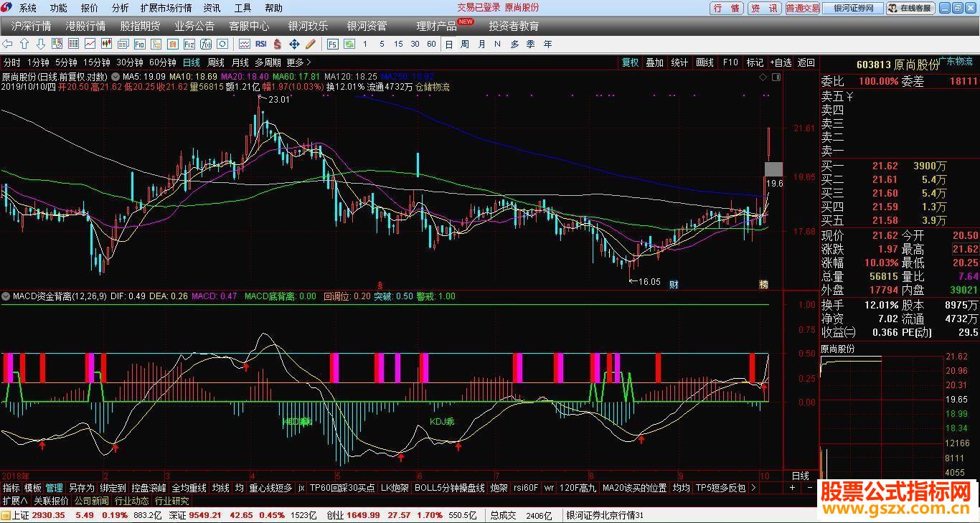The width and height of the screenshot is (980, 523).
Task: Click the plus button beside 日线 label
Action: [793, 488]
